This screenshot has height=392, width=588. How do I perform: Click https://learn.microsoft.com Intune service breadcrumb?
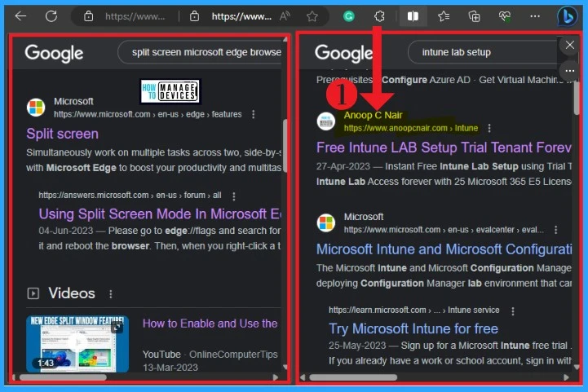(x=414, y=311)
